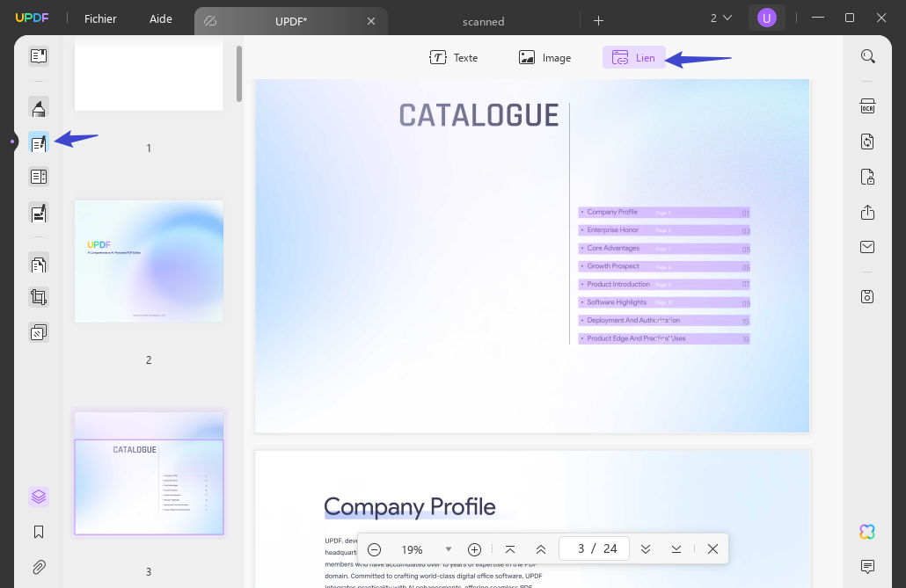Screen dimensions: 906x588
Task: Click the Product Edge And Practical Uses link
Action: pyautogui.click(x=664, y=338)
